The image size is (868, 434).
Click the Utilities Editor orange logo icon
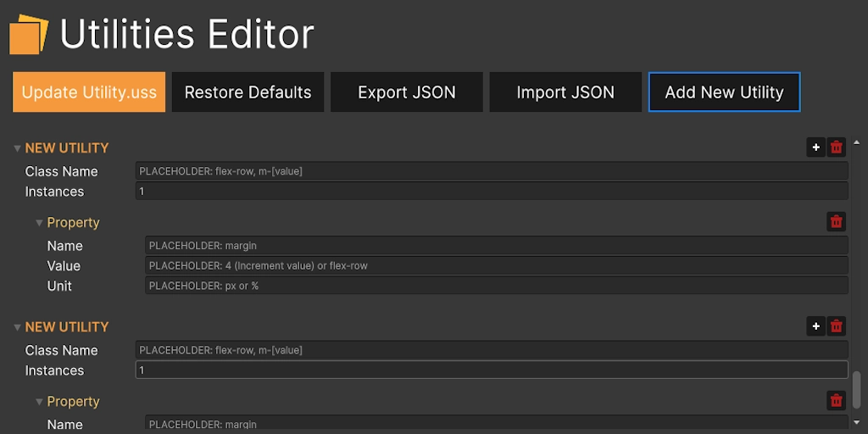29,35
